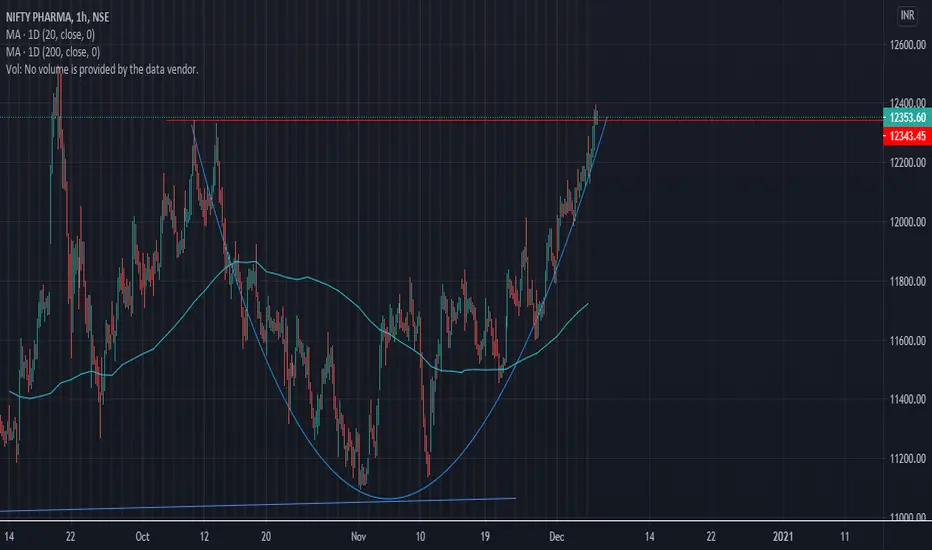The height and width of the screenshot is (550, 932).
Task: Click the 2021 label on time axis
Action: coord(783,536)
